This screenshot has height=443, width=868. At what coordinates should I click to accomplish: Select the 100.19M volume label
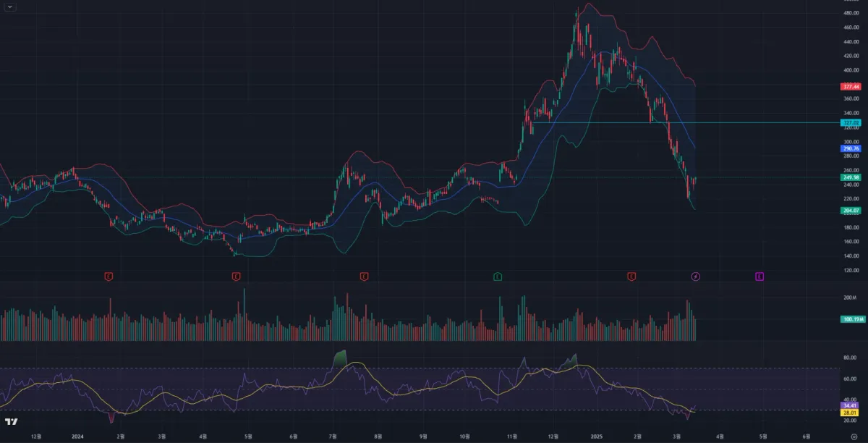click(851, 319)
